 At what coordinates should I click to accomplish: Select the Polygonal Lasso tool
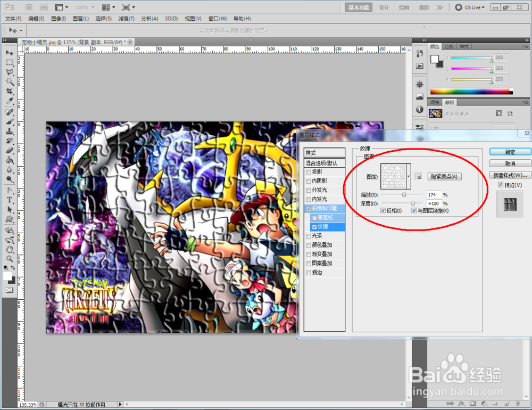point(10,72)
